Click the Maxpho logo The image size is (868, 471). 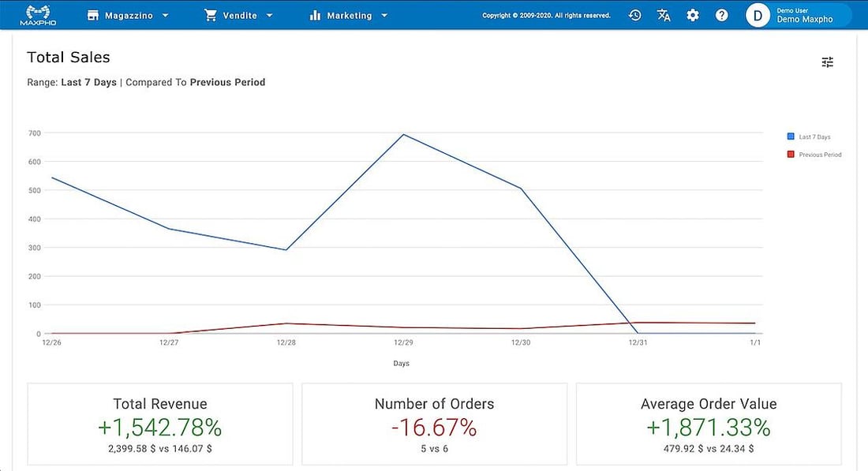[38, 15]
